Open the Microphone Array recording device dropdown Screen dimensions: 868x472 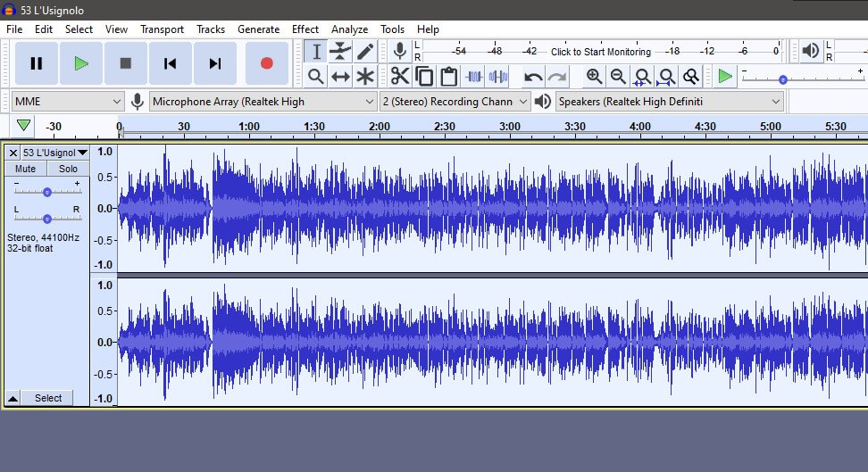coord(263,102)
